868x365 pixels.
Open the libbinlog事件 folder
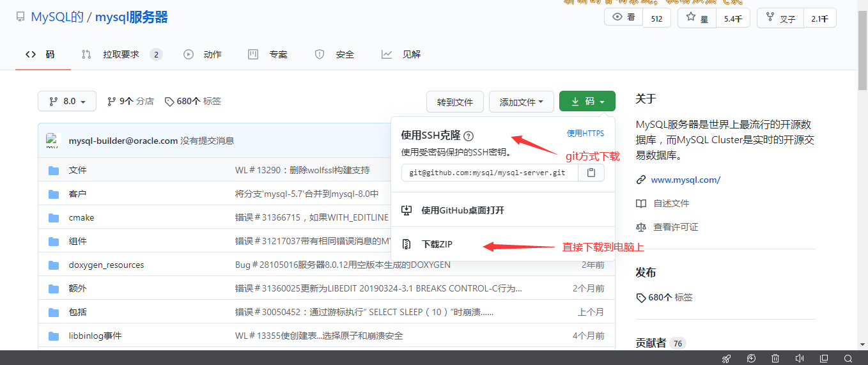coord(95,336)
